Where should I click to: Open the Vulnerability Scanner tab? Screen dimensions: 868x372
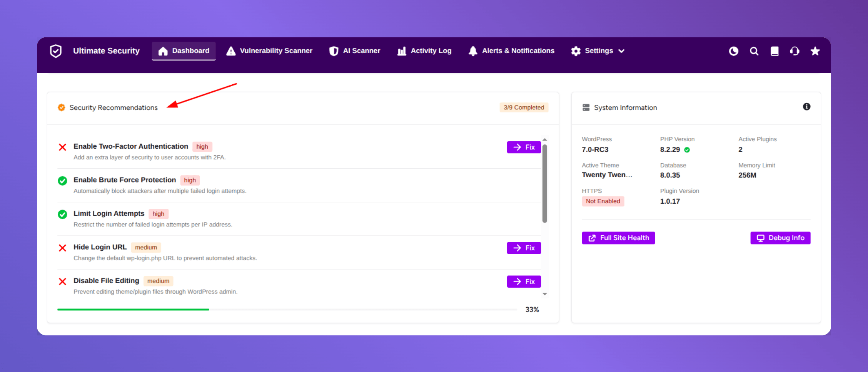tap(269, 51)
